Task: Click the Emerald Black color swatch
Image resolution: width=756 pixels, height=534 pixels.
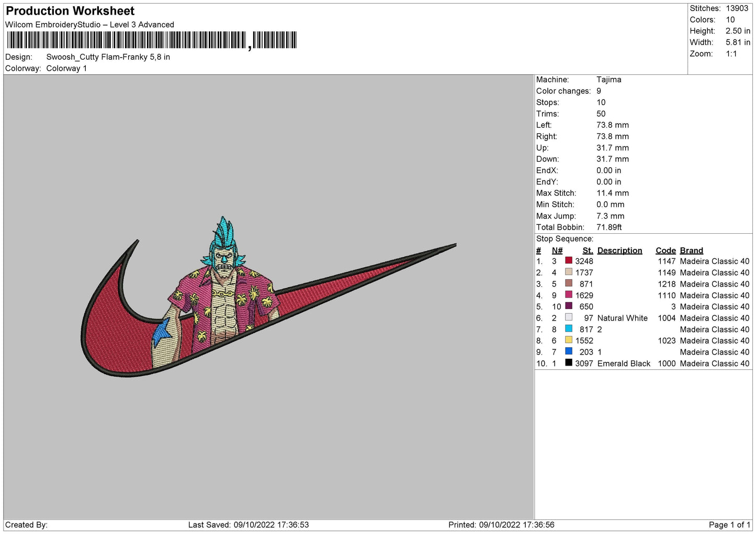Action: tap(569, 363)
